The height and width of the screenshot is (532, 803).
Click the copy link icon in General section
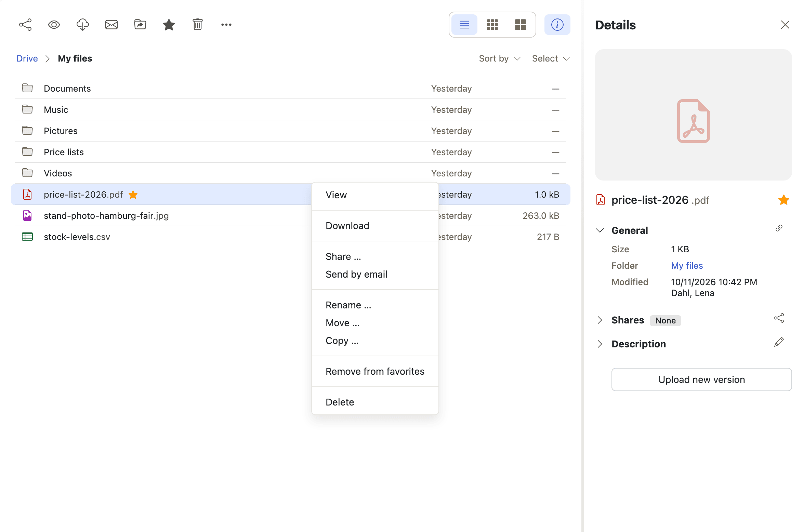coord(779,228)
